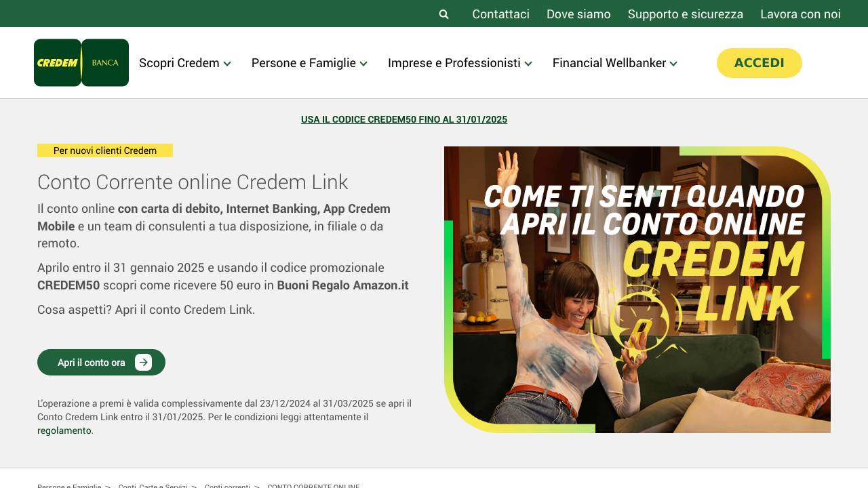Viewport: 868px width, 488px height.
Task: Click the Per nuovi clienti Credem badge
Action: point(105,150)
